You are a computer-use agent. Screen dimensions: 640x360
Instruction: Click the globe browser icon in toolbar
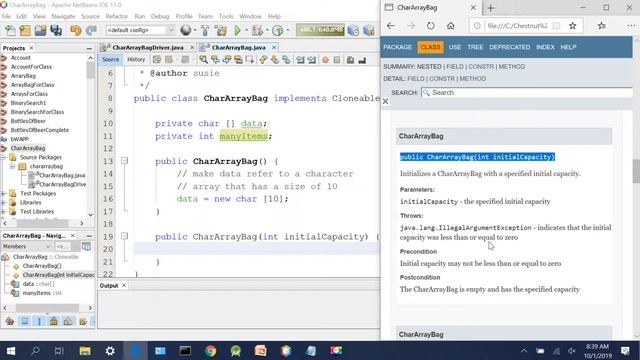pyautogui.click(x=186, y=30)
